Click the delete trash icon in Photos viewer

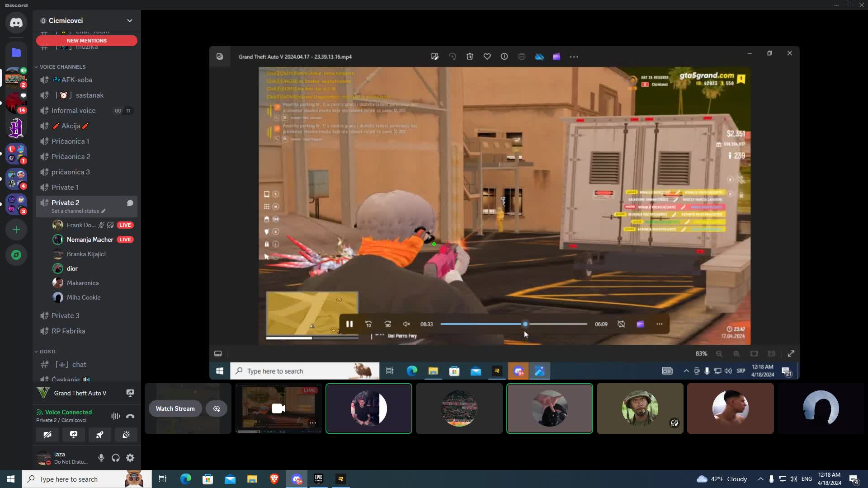(470, 56)
